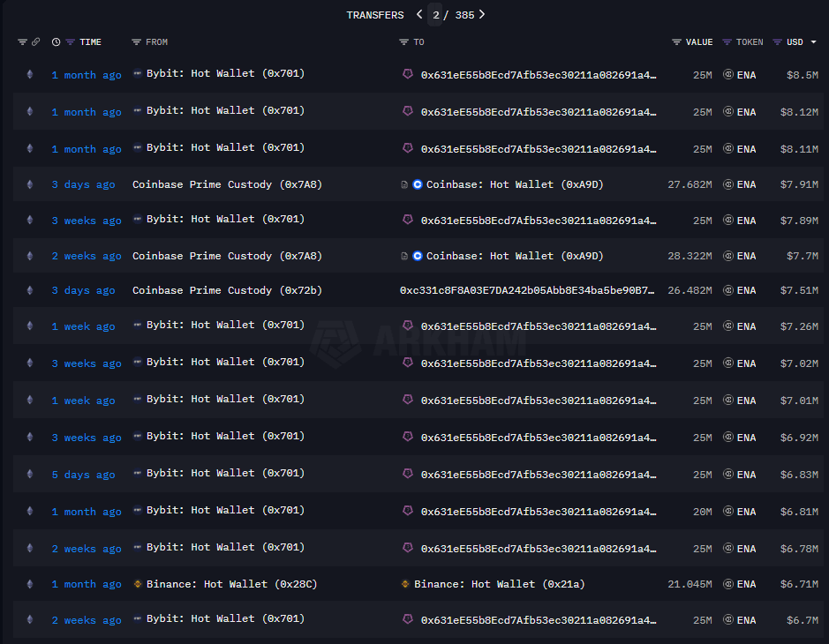Click Binance logo beside Hot Wallet (0x28C)
The width and height of the screenshot is (829, 644).
point(138,584)
